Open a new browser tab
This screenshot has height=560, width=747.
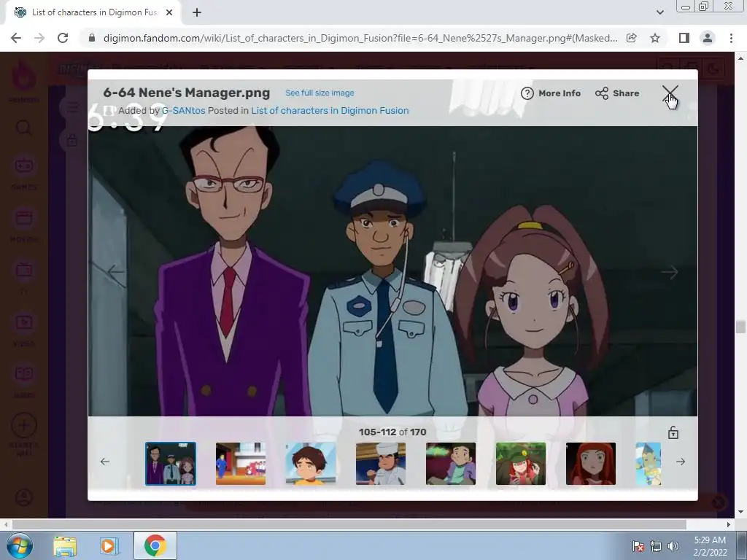[197, 12]
